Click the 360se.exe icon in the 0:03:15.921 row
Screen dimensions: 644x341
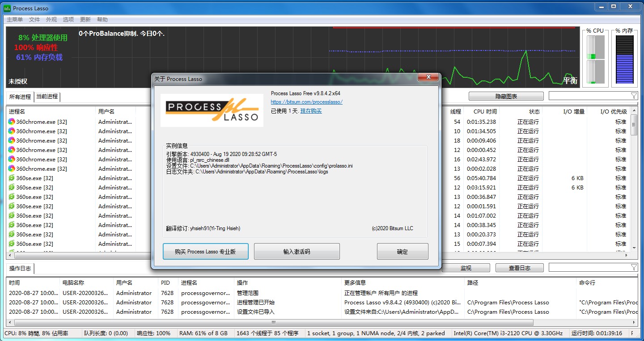(12, 187)
